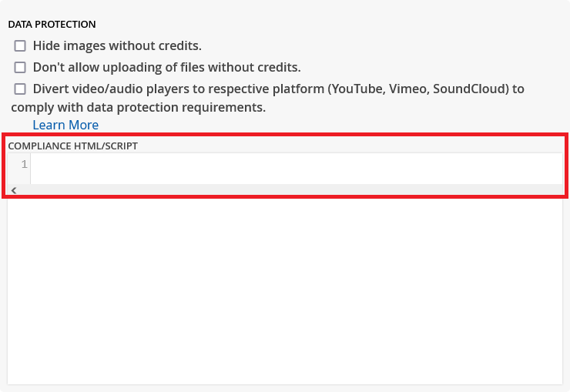Viewport: 570px width, 392px height.
Task: Click the "Divert video/audio players" label text
Action: (x=177, y=89)
